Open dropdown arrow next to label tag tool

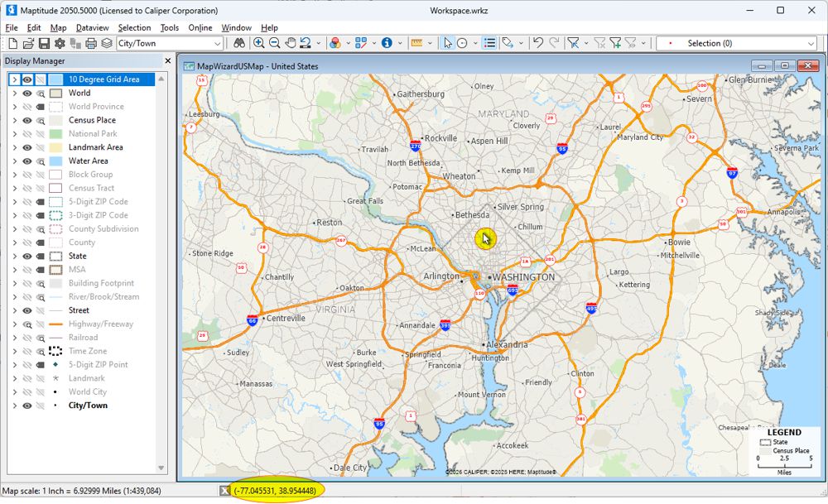[521, 43]
